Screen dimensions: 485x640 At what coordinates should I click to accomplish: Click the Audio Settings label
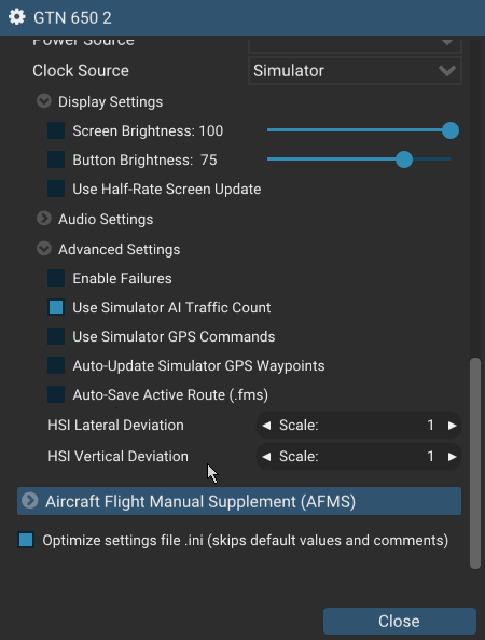pyautogui.click(x=105, y=219)
